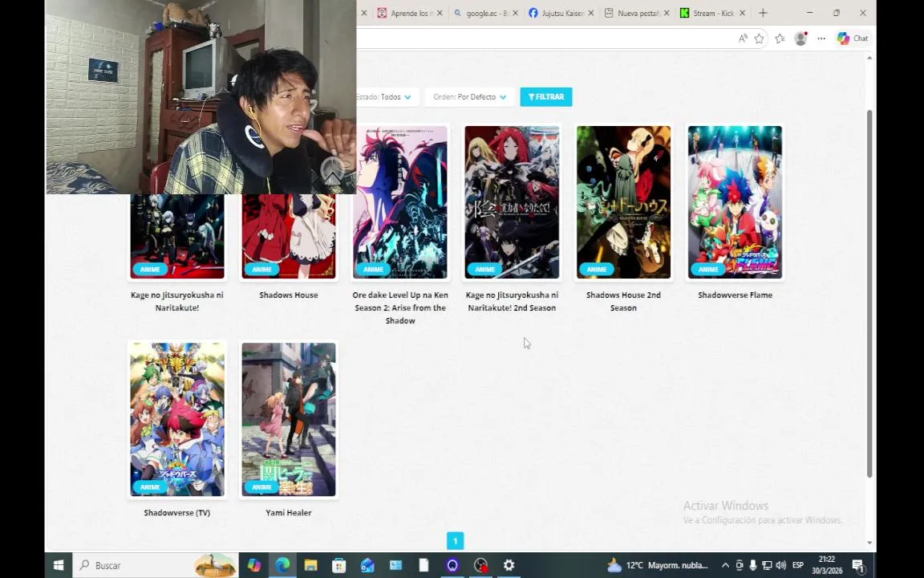Open the clock showing 21:22
Screen dimensions: 924x578
(x=827, y=565)
